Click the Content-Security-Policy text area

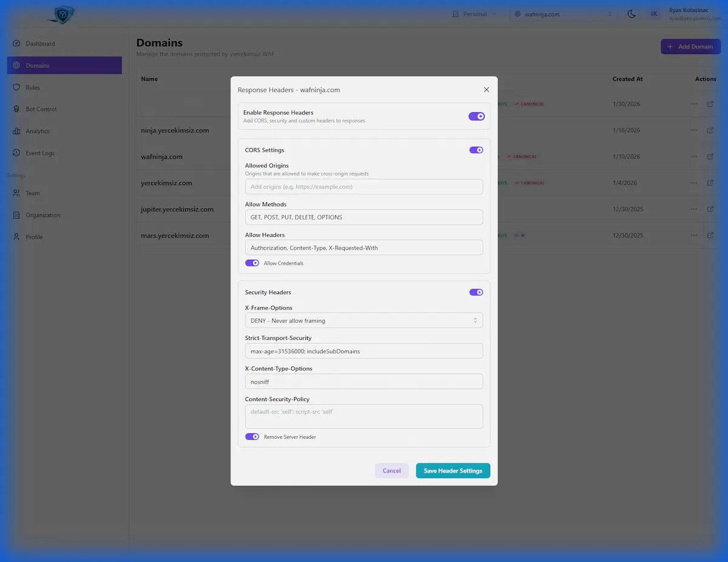click(x=364, y=416)
